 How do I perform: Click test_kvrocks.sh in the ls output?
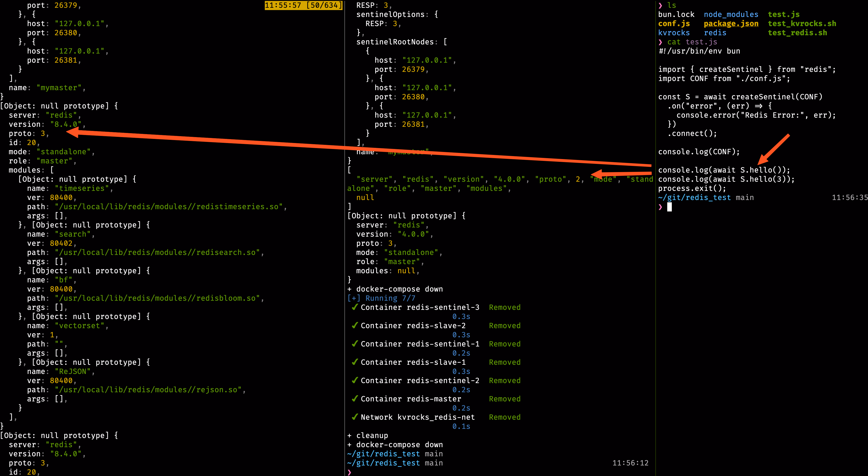point(802,24)
